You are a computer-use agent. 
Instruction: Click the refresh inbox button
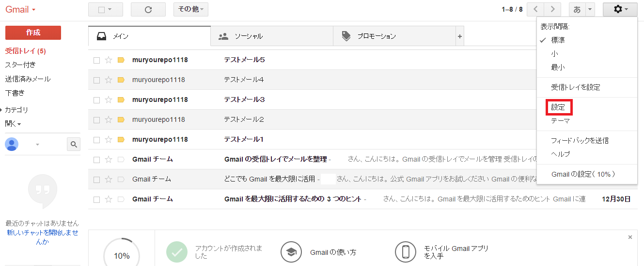pyautogui.click(x=148, y=9)
